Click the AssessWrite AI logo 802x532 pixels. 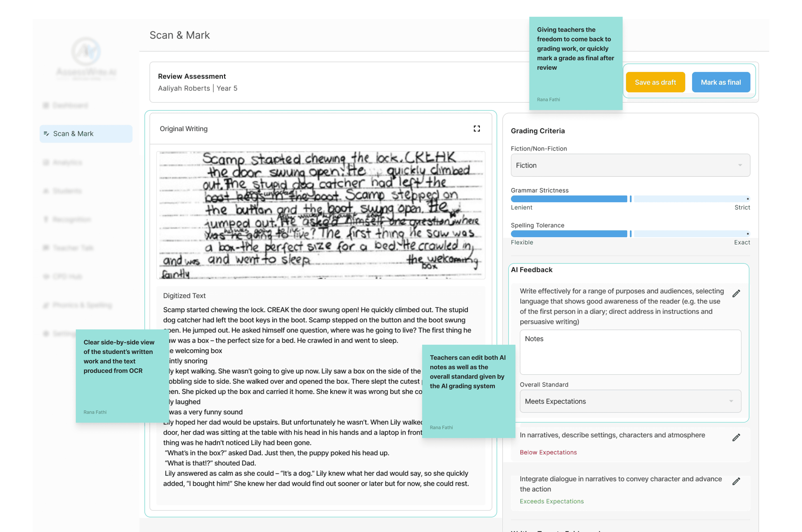[86, 52]
